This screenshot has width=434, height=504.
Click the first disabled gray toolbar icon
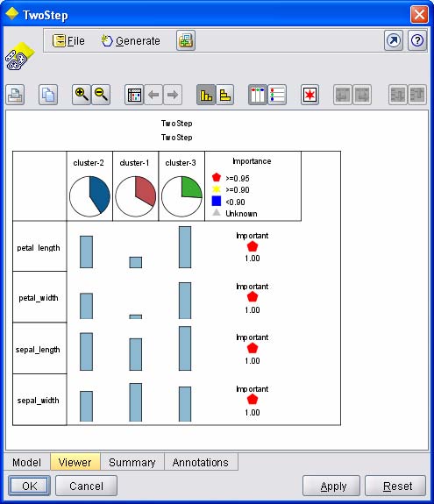pos(343,95)
